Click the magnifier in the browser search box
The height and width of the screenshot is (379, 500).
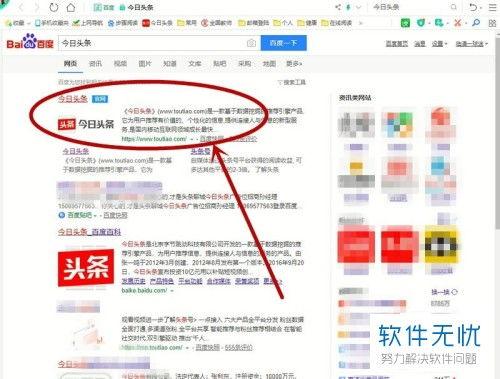(x=454, y=7)
